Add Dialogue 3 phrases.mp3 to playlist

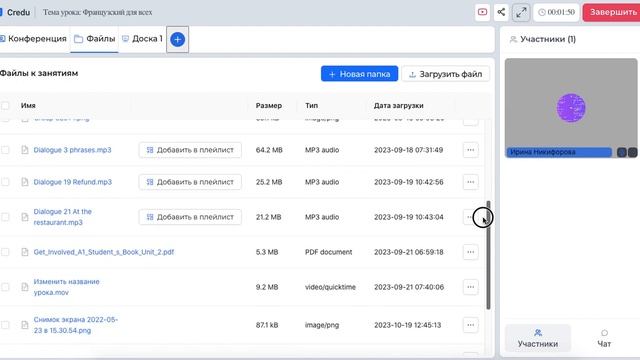tap(190, 150)
